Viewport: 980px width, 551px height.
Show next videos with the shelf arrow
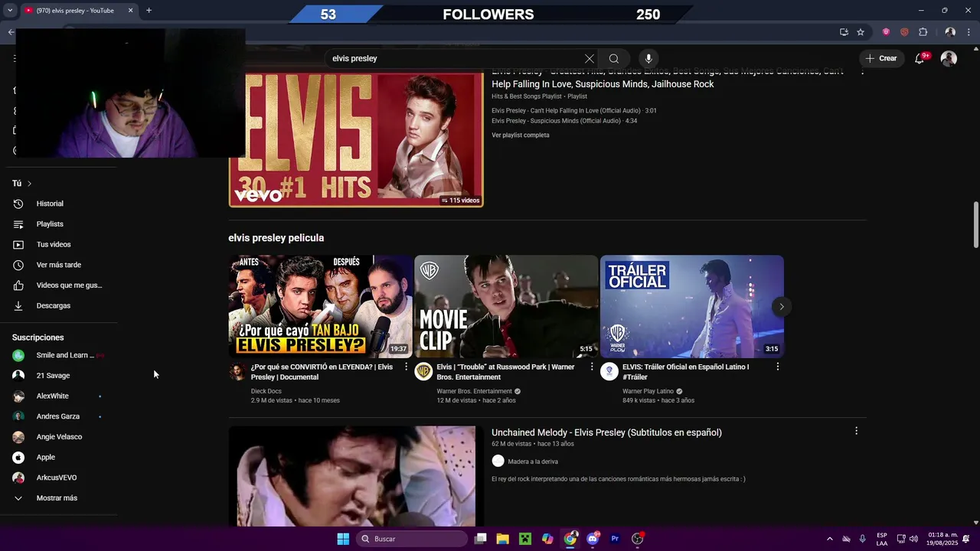coord(782,307)
